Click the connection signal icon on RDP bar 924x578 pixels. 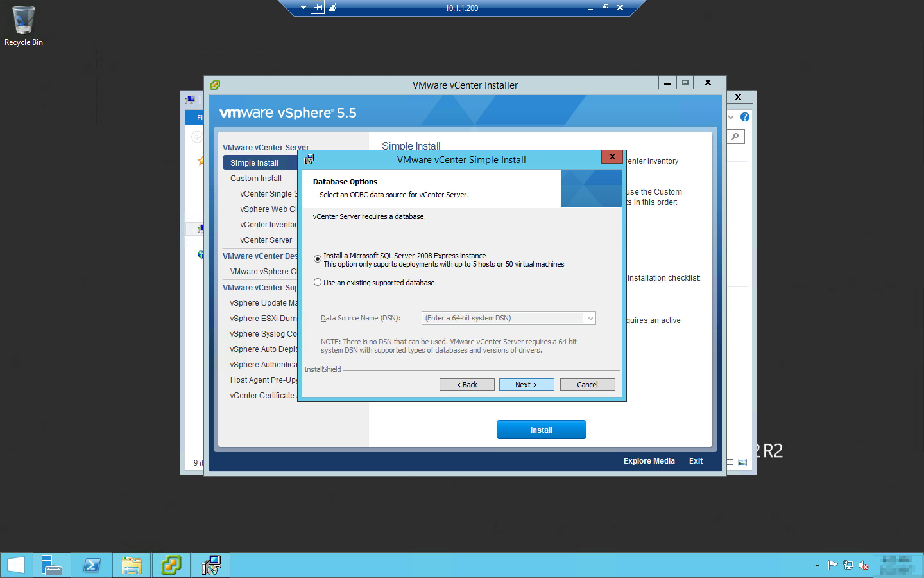332,8
